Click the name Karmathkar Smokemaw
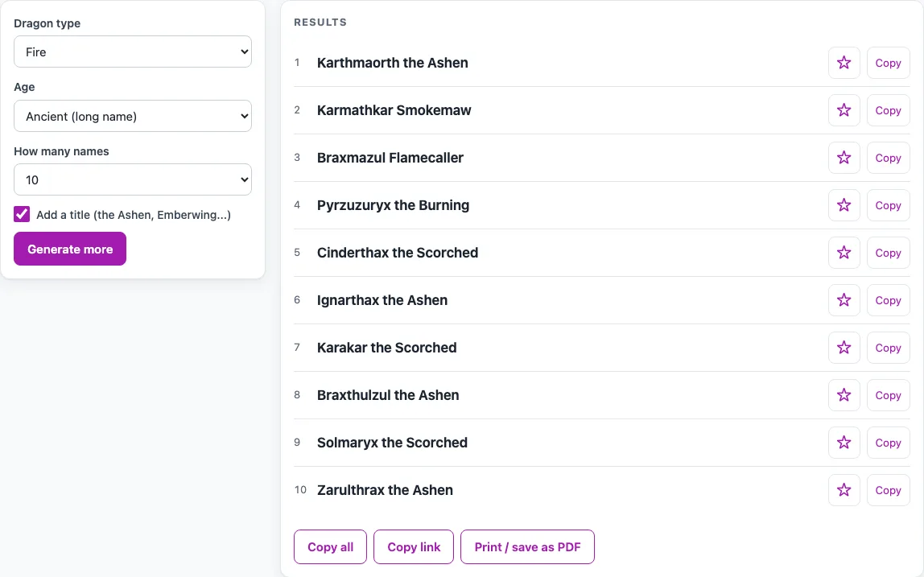924x577 pixels. [394, 110]
